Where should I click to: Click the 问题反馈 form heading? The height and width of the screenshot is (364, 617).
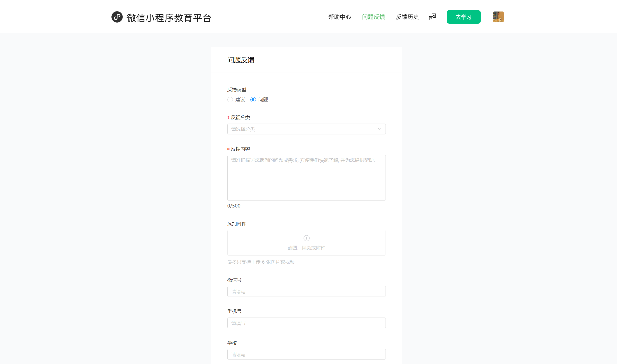[240, 60]
